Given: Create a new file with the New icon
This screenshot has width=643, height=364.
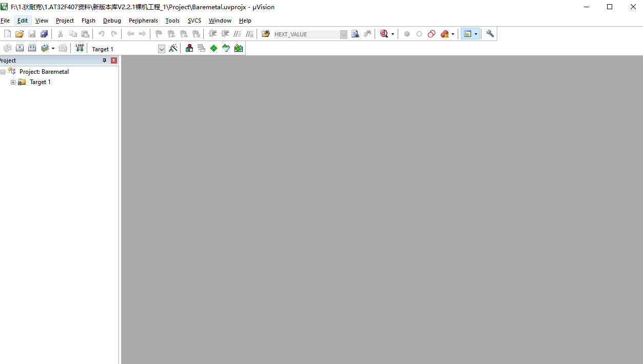Looking at the screenshot, I should tap(7, 34).
